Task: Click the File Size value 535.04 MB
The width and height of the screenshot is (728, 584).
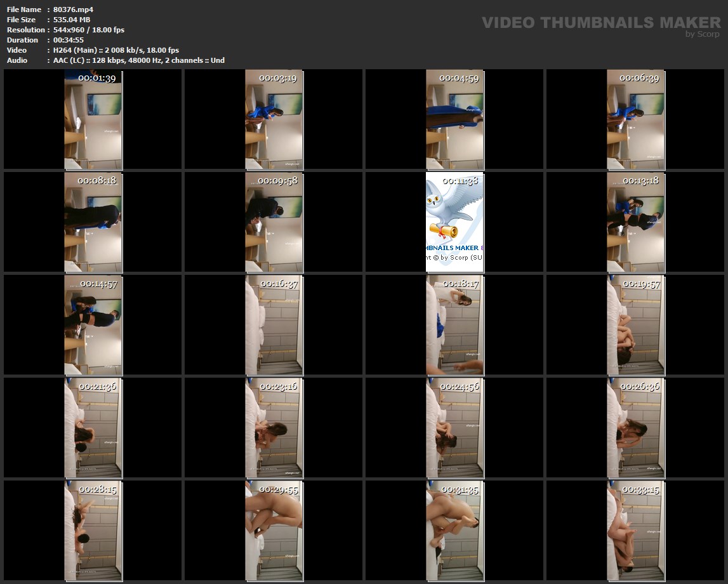Action: [x=72, y=20]
